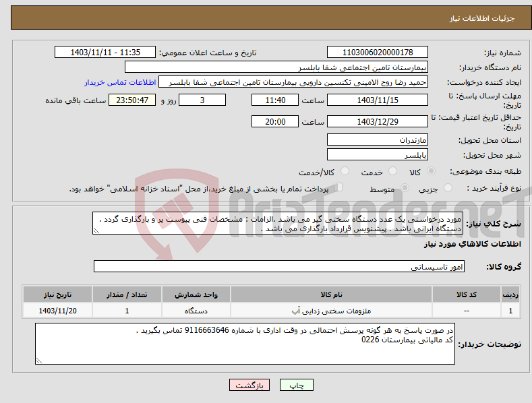532x403 pixels.
Task: Click the بازگشت (back) button
Action: [x=249, y=385]
